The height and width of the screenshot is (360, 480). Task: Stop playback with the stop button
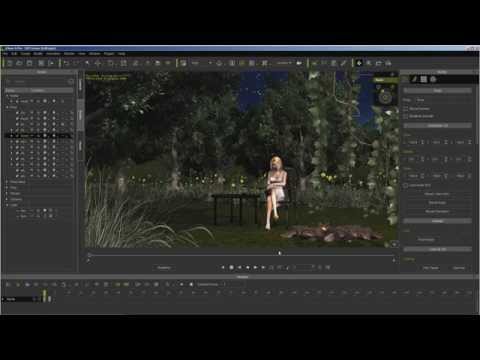coord(231,267)
